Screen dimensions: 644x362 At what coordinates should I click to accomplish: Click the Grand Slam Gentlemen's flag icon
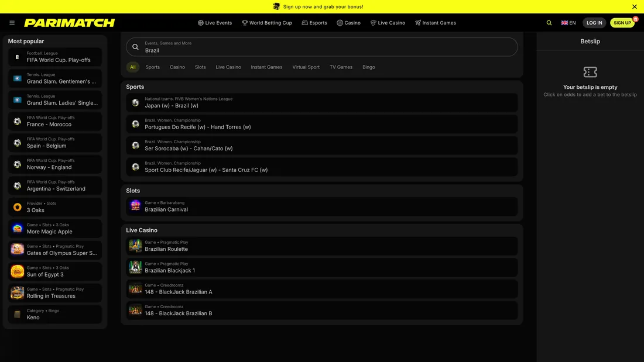click(x=17, y=78)
